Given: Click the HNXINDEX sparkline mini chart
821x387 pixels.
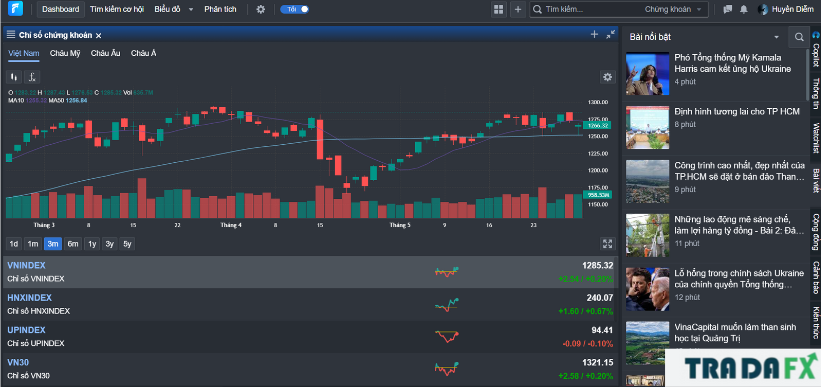Looking at the screenshot, I should click(x=447, y=304).
